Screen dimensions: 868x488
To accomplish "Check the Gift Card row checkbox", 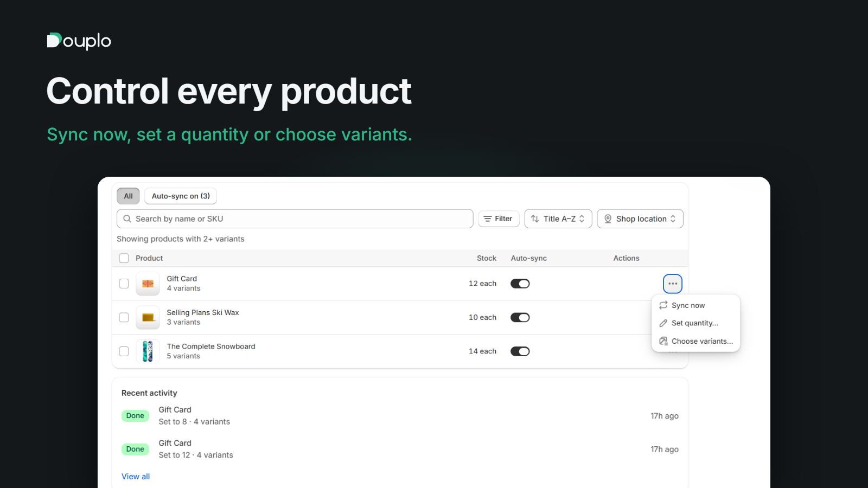I will [x=124, y=284].
